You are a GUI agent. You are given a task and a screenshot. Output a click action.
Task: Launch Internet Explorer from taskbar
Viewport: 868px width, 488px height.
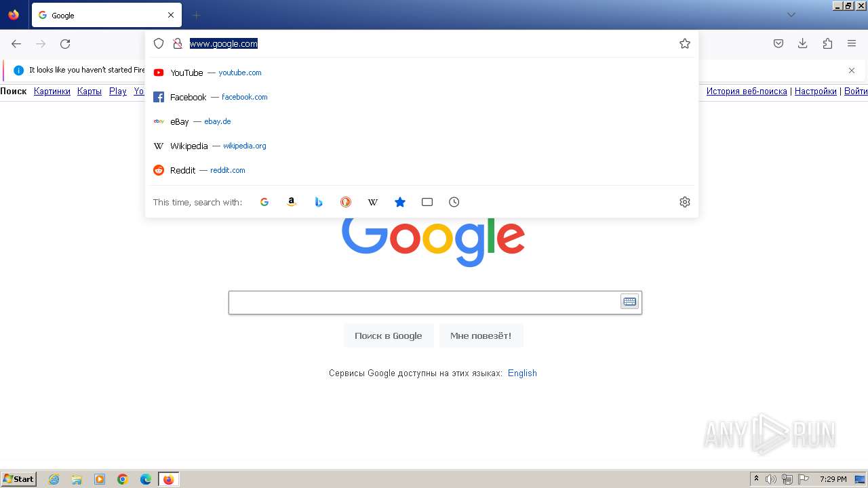54,479
